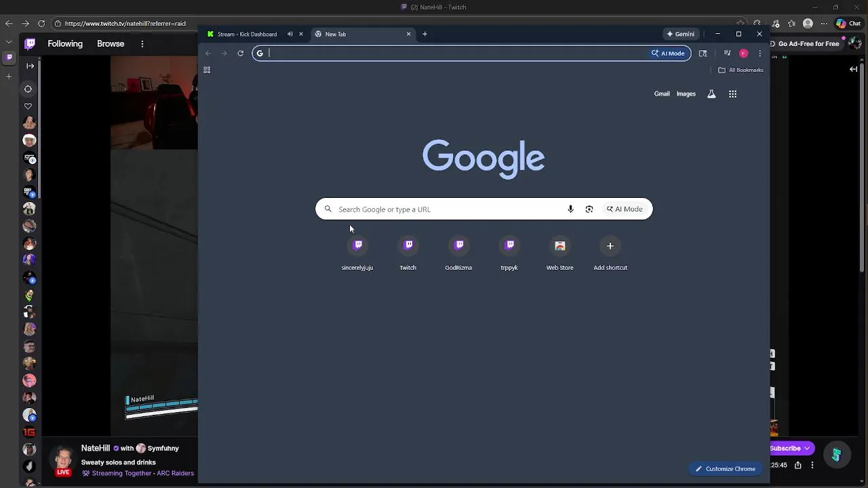The height and width of the screenshot is (488, 868).
Task: Collapse the Twitch chat panel
Action: pyautogui.click(x=854, y=68)
